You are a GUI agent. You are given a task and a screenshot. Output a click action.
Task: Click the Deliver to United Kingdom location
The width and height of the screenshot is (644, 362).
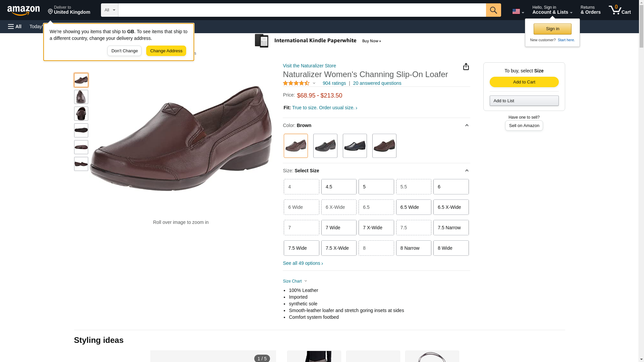click(69, 10)
